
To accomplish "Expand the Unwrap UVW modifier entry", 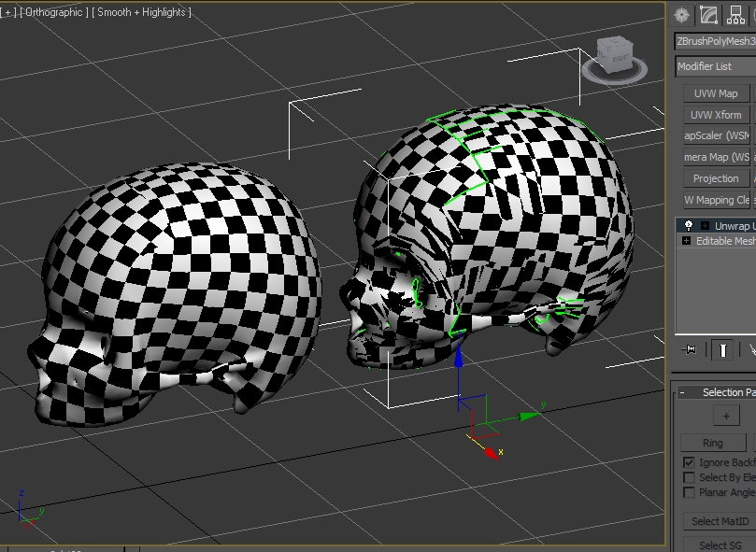I will click(x=706, y=226).
